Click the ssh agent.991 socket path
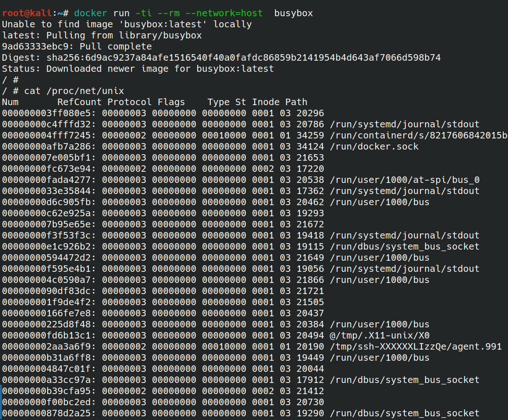This screenshot has height=420, width=508. [x=415, y=346]
